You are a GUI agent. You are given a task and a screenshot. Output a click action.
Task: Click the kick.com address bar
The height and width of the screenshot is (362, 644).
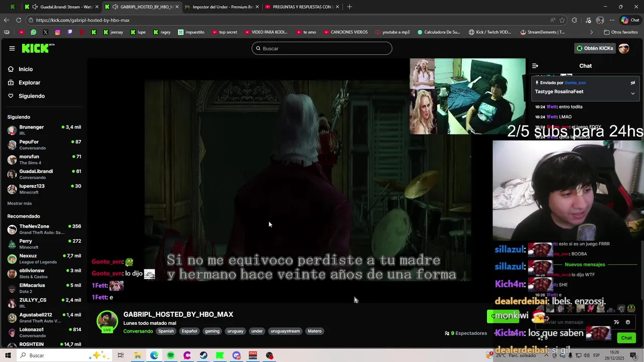pyautogui.click(x=287, y=20)
